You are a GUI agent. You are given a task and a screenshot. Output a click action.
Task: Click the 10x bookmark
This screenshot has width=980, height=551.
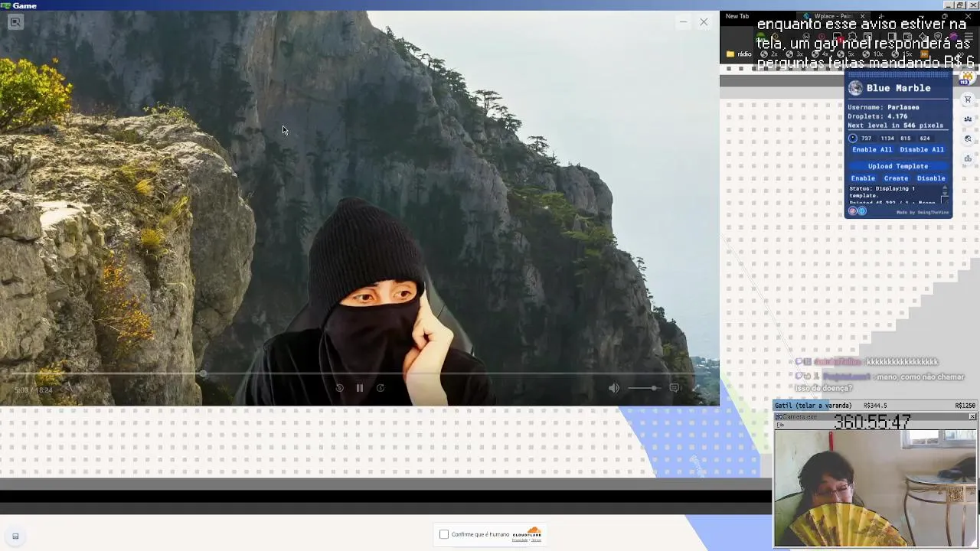coord(872,54)
